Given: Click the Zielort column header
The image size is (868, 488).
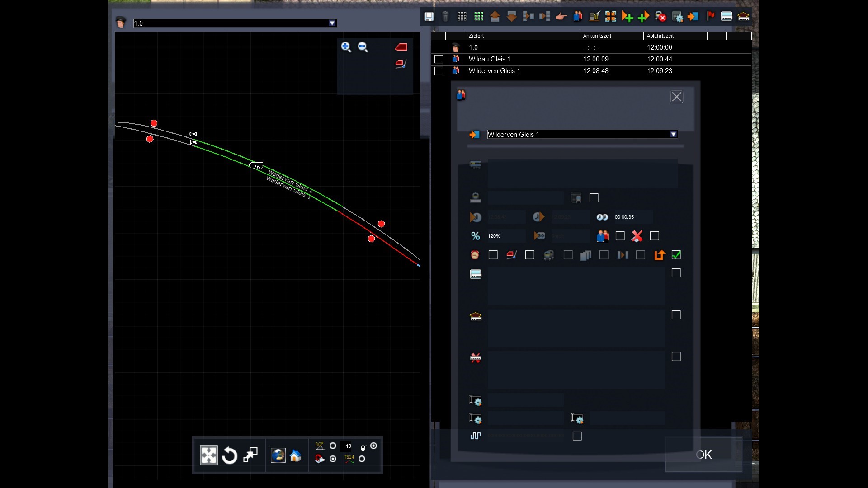Looking at the screenshot, I should click(476, 36).
